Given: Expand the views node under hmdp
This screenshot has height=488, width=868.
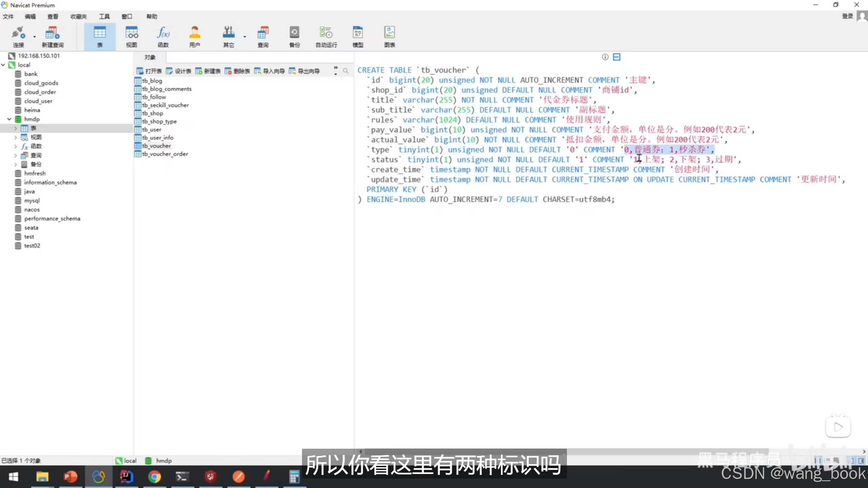Looking at the screenshot, I should tap(15, 137).
